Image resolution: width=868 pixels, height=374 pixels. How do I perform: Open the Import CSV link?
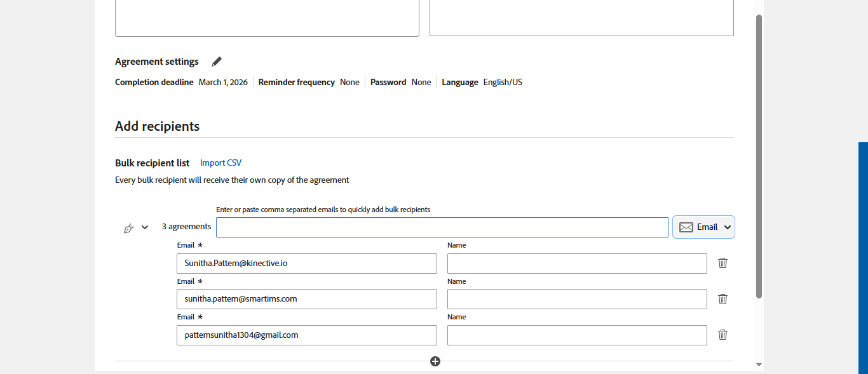(220, 163)
